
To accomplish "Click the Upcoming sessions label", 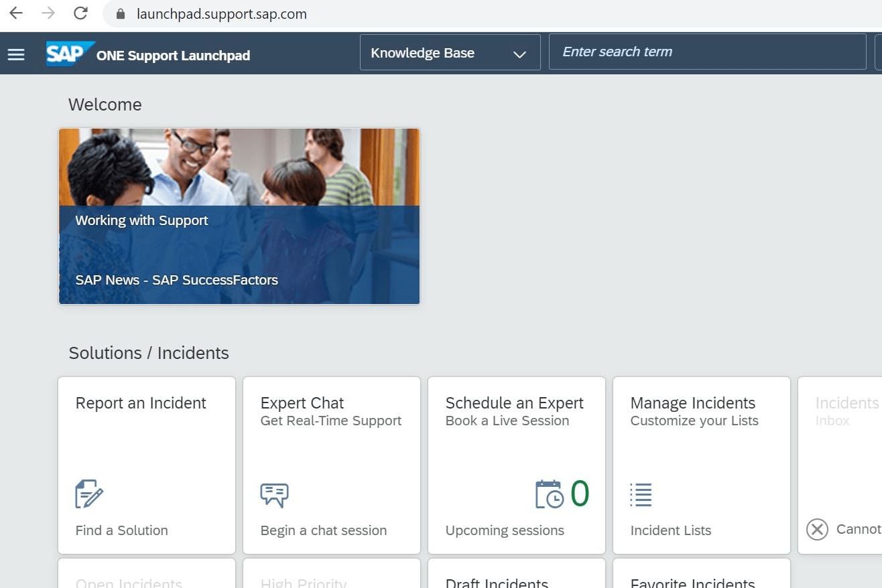I will [x=505, y=530].
